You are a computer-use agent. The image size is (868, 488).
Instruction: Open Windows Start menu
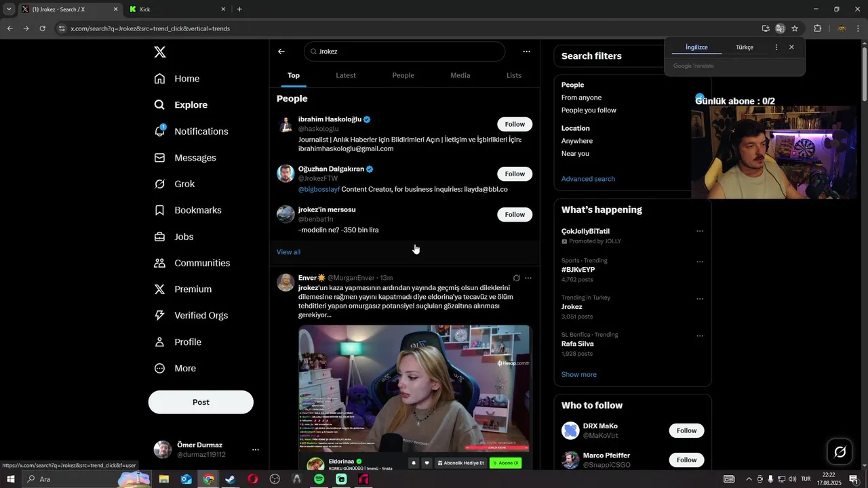(x=10, y=479)
